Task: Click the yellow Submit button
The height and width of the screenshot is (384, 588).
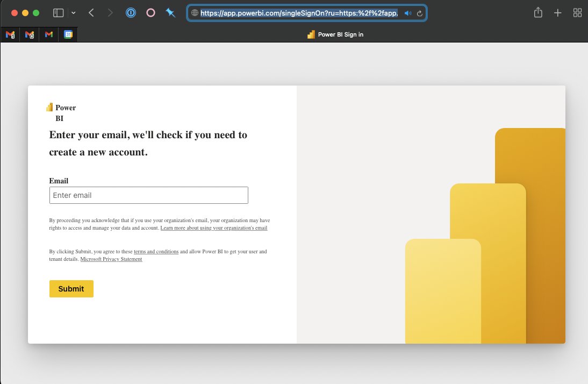Action: [x=71, y=289]
